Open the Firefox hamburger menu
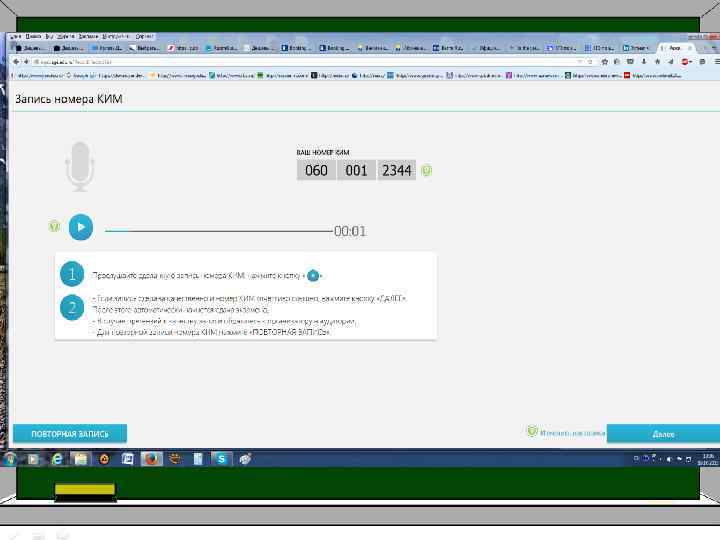Screen dimensions: 720x540 [x=717, y=62]
